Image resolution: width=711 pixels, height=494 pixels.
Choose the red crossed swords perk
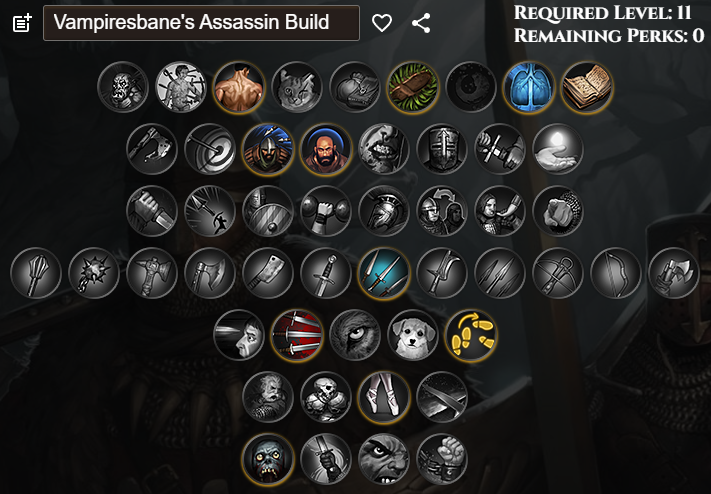tap(297, 335)
